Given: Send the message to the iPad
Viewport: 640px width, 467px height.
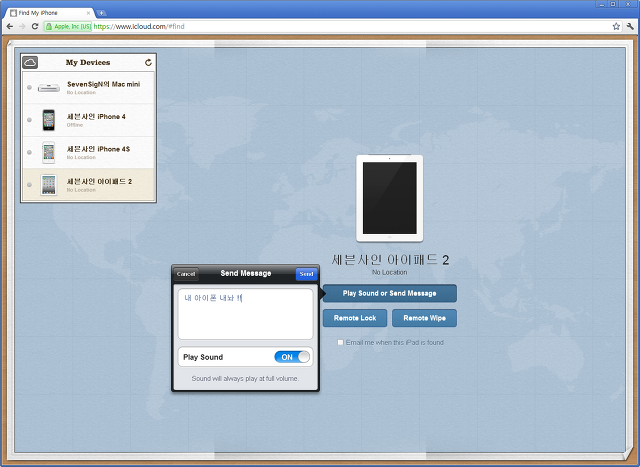Looking at the screenshot, I should coord(306,274).
